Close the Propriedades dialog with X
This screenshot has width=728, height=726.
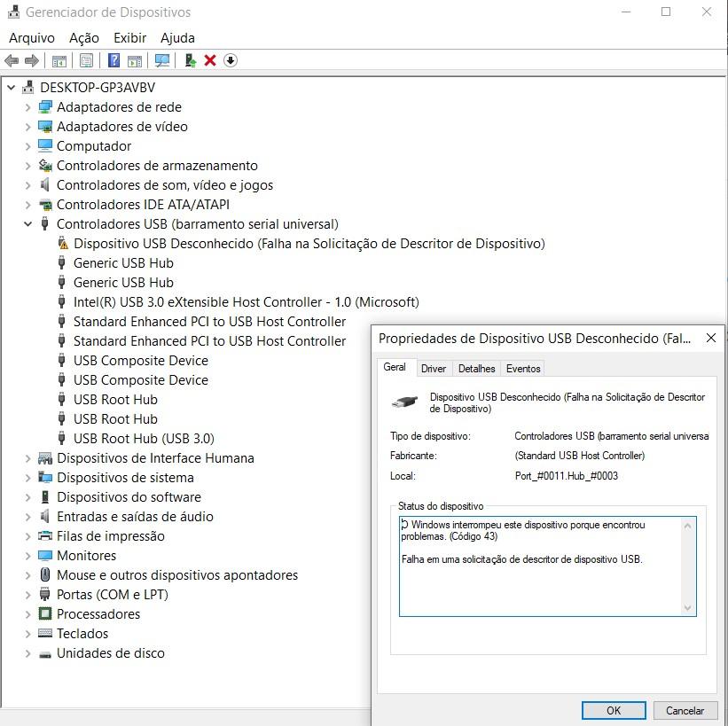pyautogui.click(x=710, y=338)
